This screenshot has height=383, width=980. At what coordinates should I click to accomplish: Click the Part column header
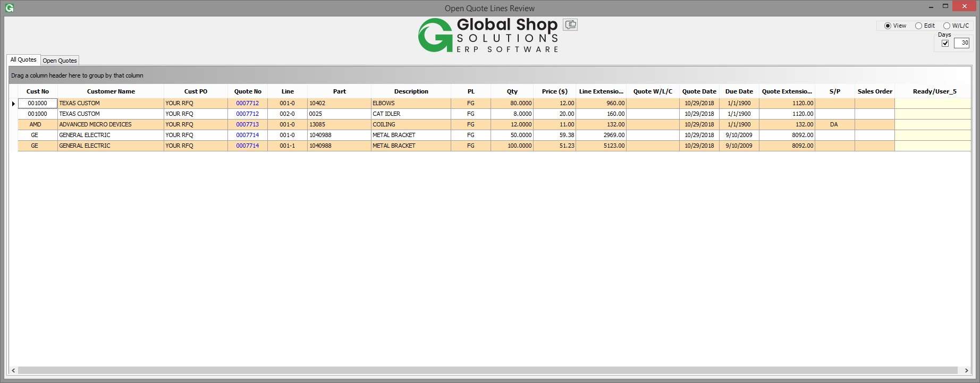(x=340, y=91)
